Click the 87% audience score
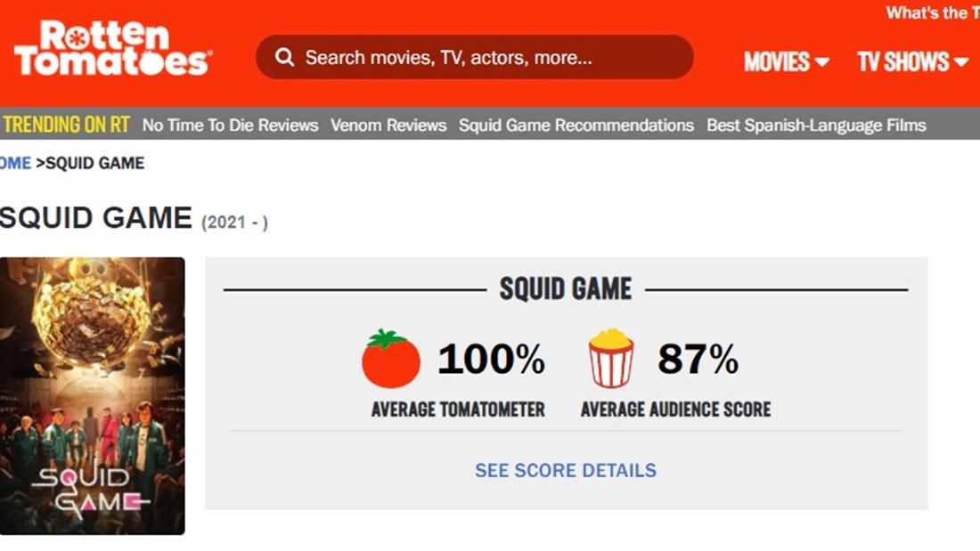 [x=698, y=359]
